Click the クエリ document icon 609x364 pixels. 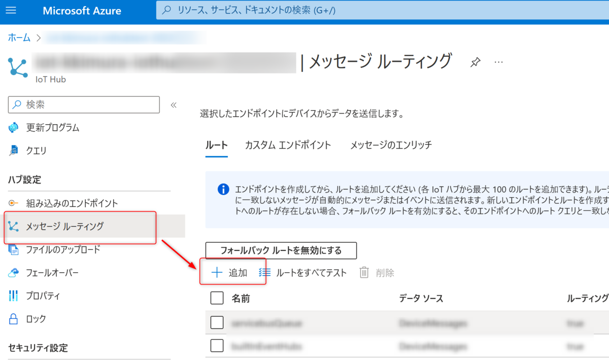[14, 151]
